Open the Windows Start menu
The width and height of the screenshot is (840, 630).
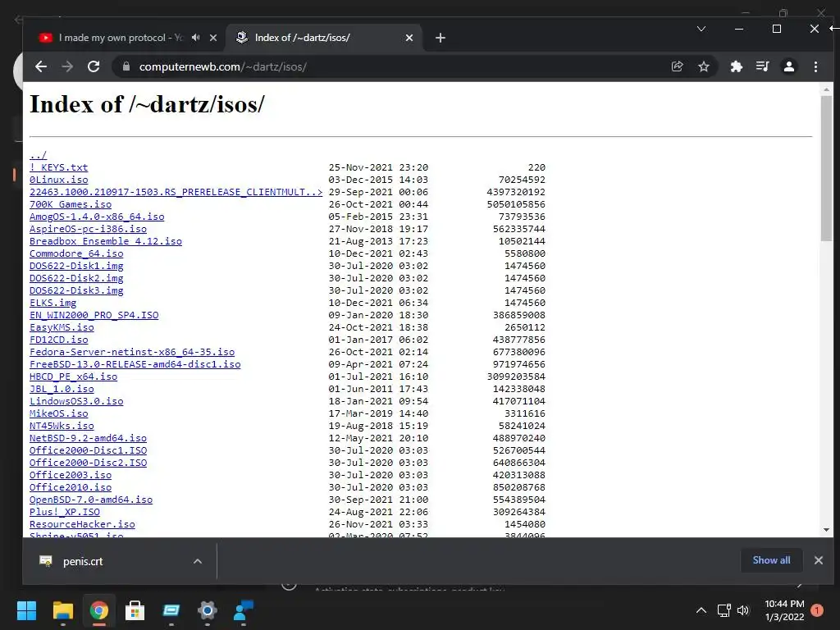tap(27, 610)
